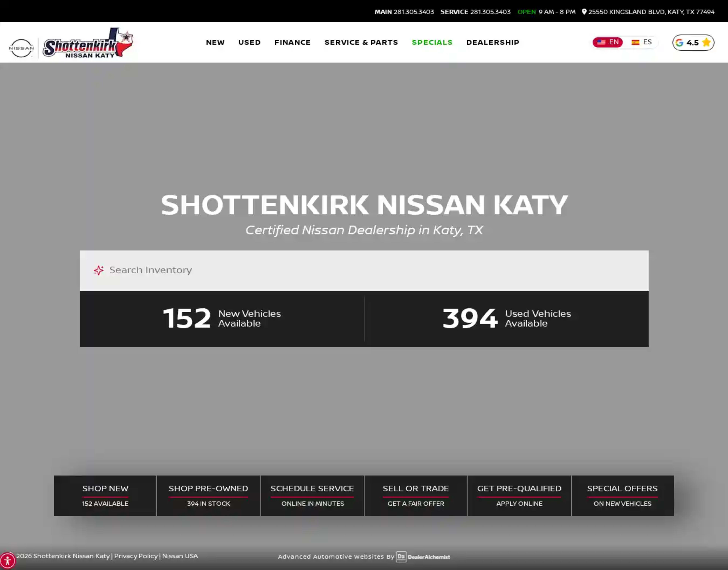This screenshot has height=570, width=728.
Task: Click the US flag icon
Action: click(x=601, y=42)
